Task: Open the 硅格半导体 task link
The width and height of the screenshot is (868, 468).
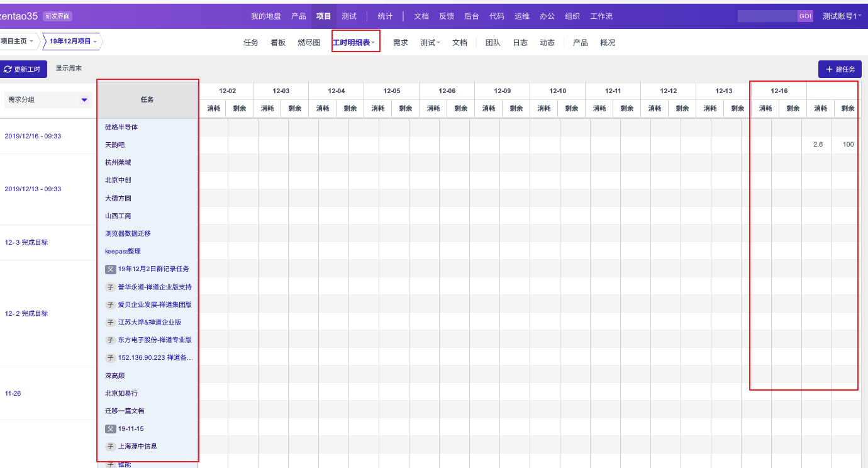Action: coord(121,127)
